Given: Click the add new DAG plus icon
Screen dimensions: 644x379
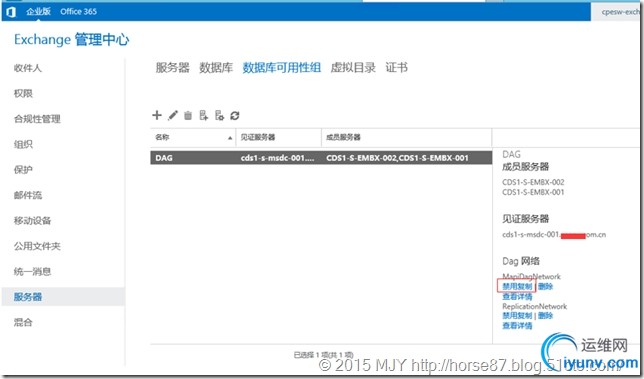Looking at the screenshot, I should click(157, 115).
